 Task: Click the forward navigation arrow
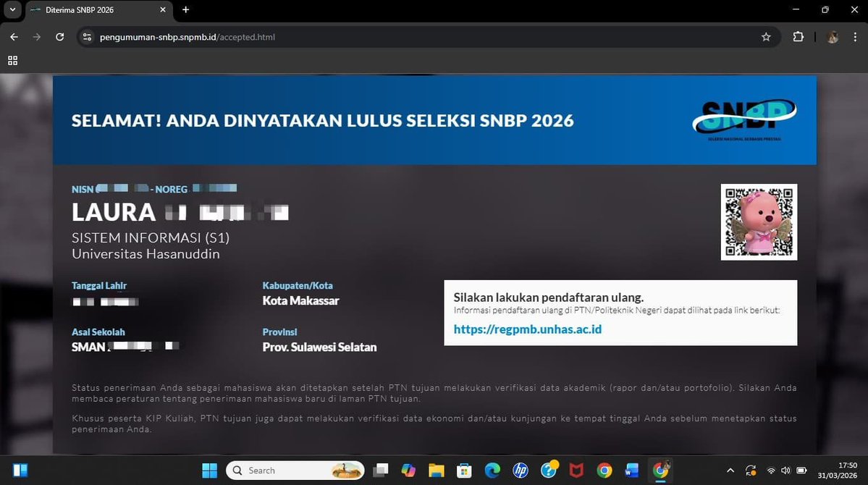point(36,37)
